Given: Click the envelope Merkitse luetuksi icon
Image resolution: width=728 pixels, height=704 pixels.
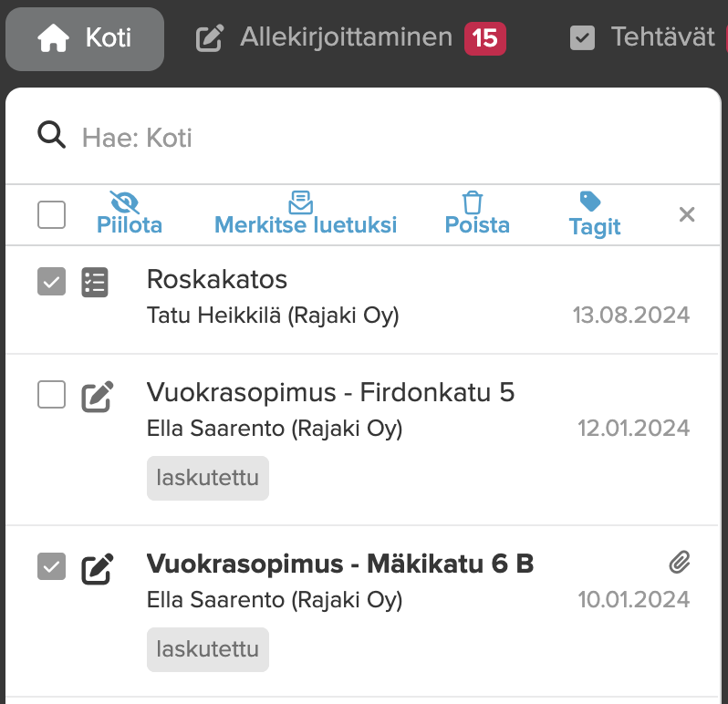Looking at the screenshot, I should [x=300, y=202].
